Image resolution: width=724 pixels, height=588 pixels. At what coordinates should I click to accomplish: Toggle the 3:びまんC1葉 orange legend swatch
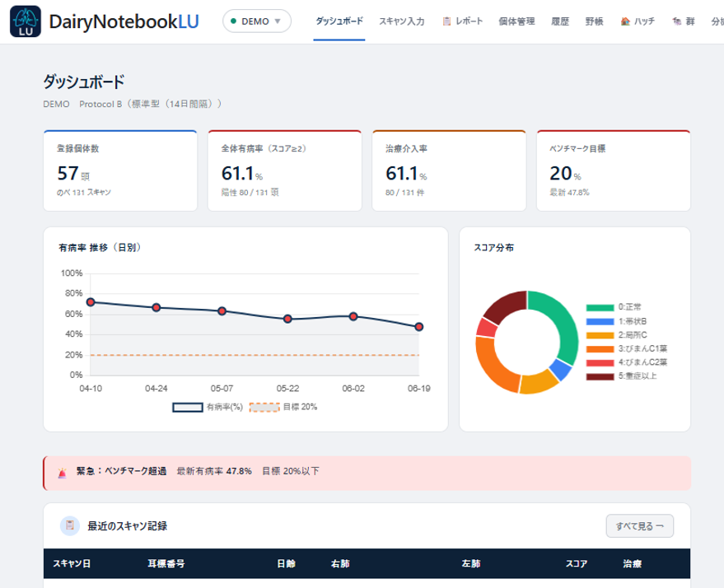pos(600,349)
